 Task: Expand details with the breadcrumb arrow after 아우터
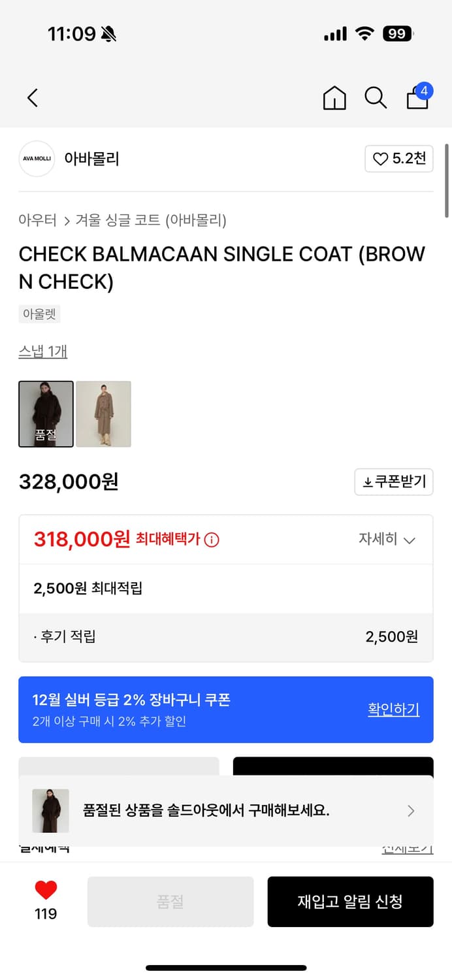[66, 220]
